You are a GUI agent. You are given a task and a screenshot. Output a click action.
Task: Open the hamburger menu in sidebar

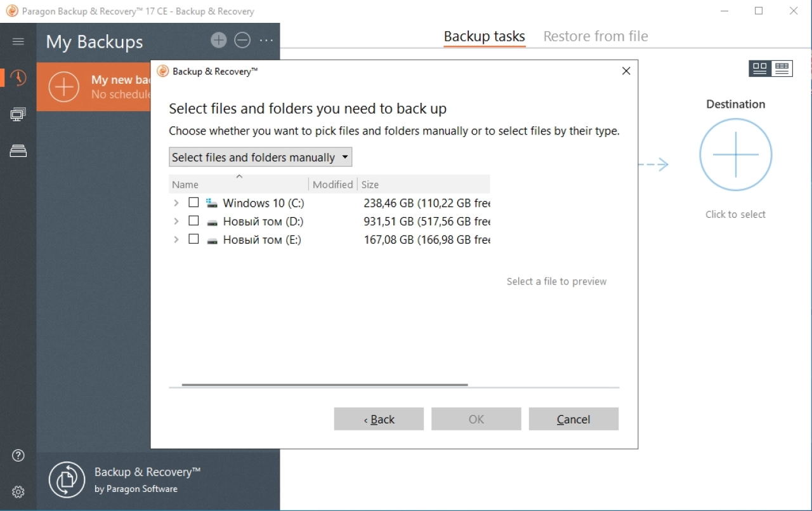[x=18, y=42]
